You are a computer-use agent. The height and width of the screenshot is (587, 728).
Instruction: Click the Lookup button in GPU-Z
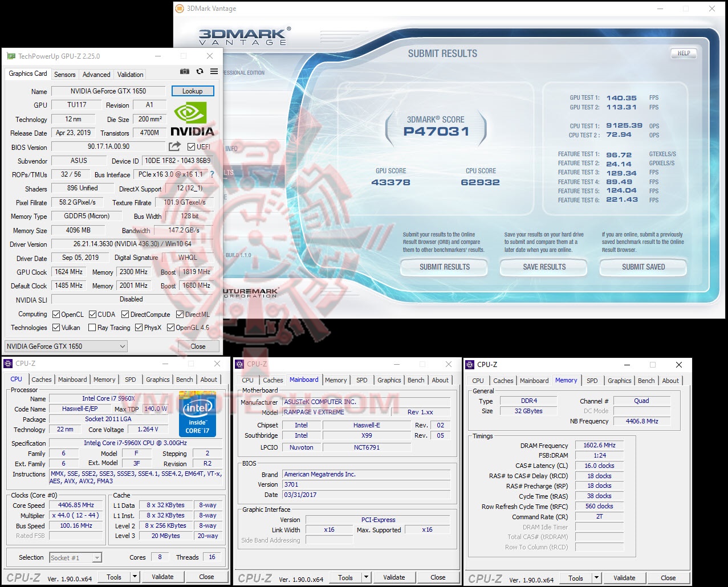(x=193, y=91)
